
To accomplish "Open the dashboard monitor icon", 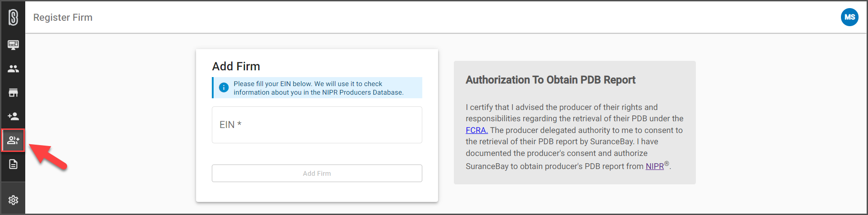I will (13, 45).
